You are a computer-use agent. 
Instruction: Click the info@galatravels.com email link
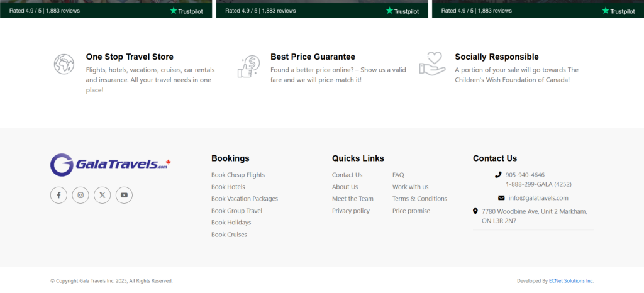(x=538, y=198)
